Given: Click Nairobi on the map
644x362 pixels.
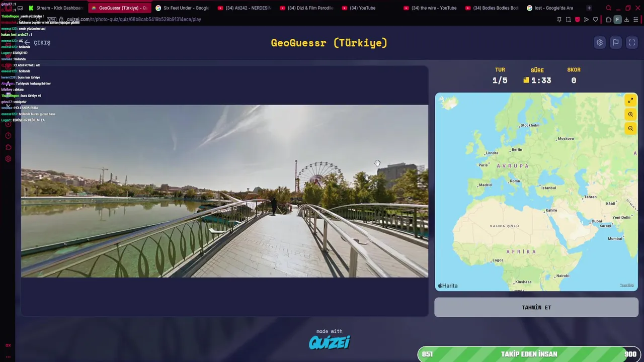Looking at the screenshot, I should coord(562,276).
